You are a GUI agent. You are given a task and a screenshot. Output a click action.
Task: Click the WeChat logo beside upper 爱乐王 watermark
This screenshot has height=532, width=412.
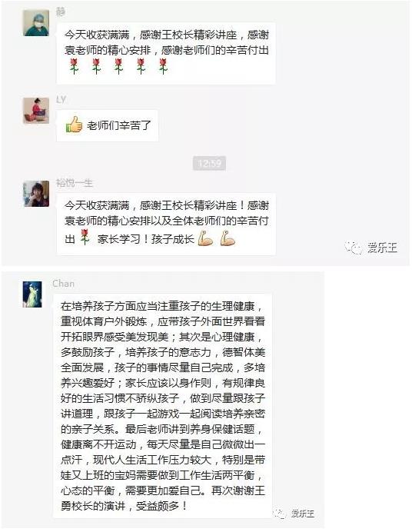point(354,248)
